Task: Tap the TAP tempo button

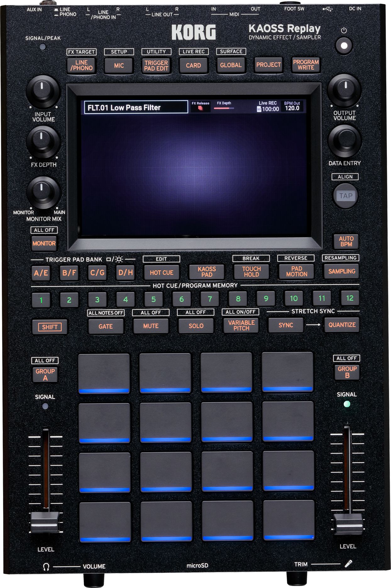Action: click(x=345, y=196)
